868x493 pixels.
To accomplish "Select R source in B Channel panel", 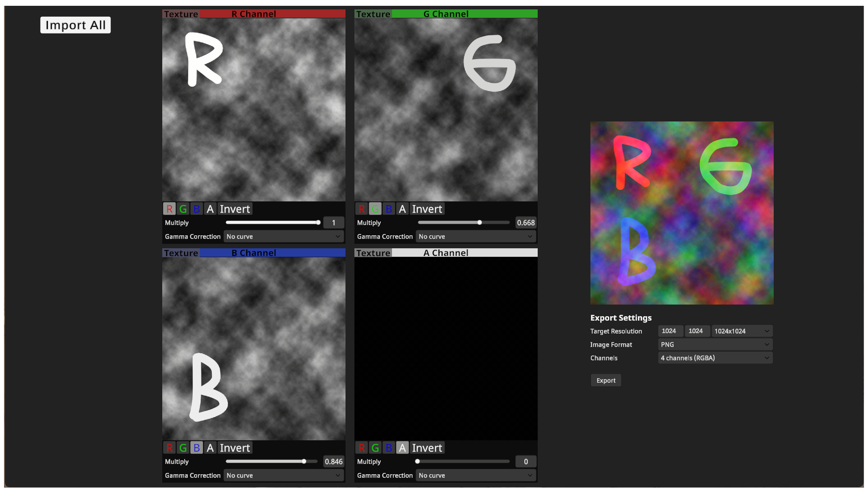I will pos(169,448).
